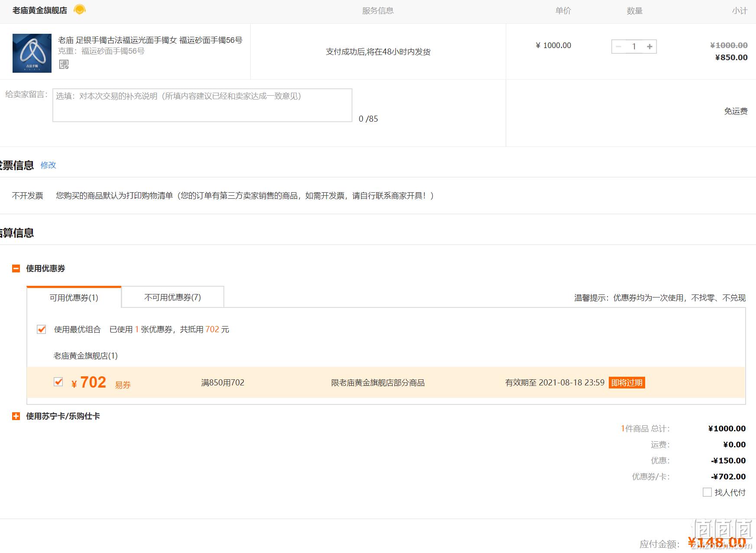Click the 克重：福运砂面手镯56号 specification text
This screenshot has height=553, width=756.
(x=101, y=51)
